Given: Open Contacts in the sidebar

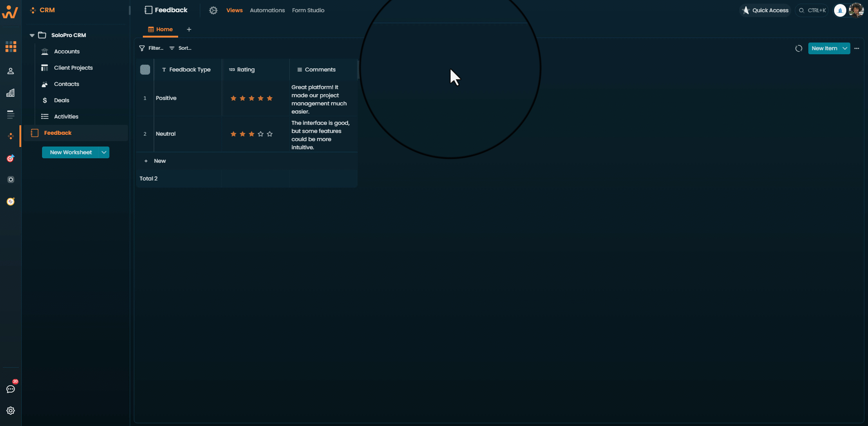Looking at the screenshot, I should point(66,84).
